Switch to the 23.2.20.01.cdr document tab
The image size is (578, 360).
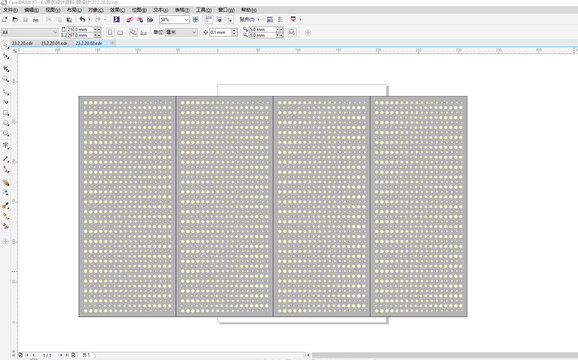(54, 43)
